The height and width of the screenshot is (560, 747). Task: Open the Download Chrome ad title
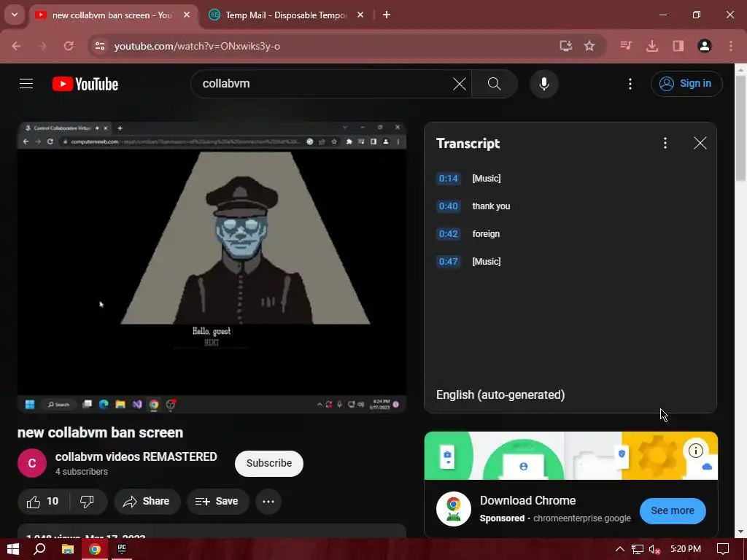[527, 500]
